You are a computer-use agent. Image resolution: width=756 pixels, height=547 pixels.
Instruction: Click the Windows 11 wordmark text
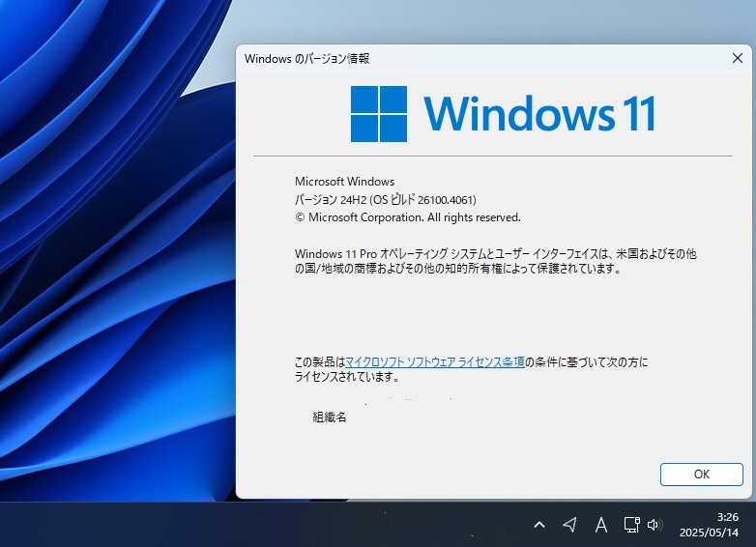tap(539, 114)
